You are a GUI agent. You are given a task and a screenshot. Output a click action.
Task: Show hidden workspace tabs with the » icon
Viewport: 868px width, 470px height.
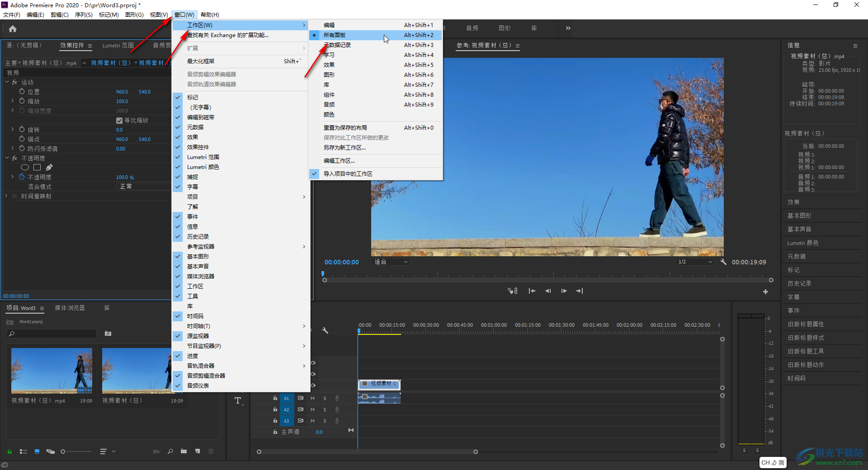(x=568, y=28)
